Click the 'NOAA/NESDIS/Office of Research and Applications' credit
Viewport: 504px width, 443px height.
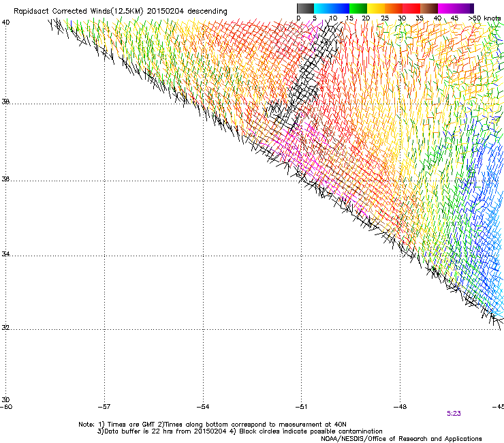pyautogui.click(x=401, y=439)
